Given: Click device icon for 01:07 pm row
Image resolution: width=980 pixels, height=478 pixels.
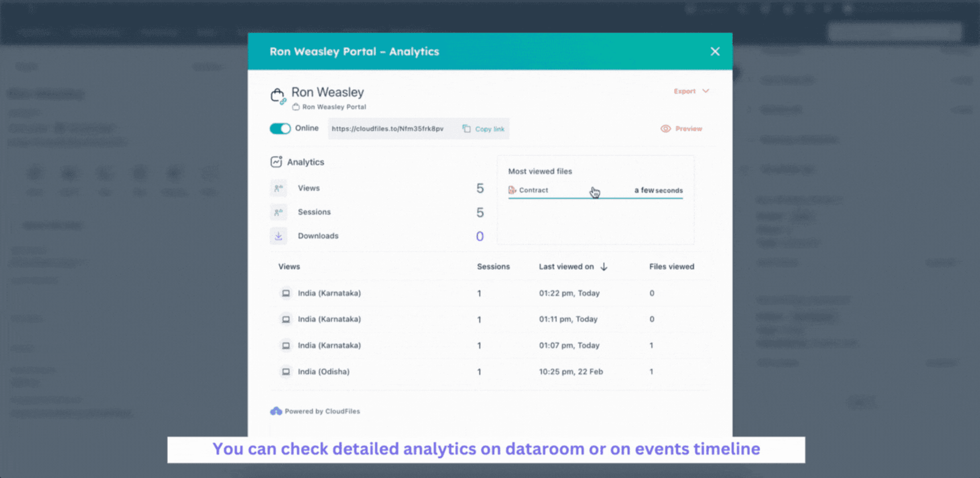Looking at the screenshot, I should (286, 345).
